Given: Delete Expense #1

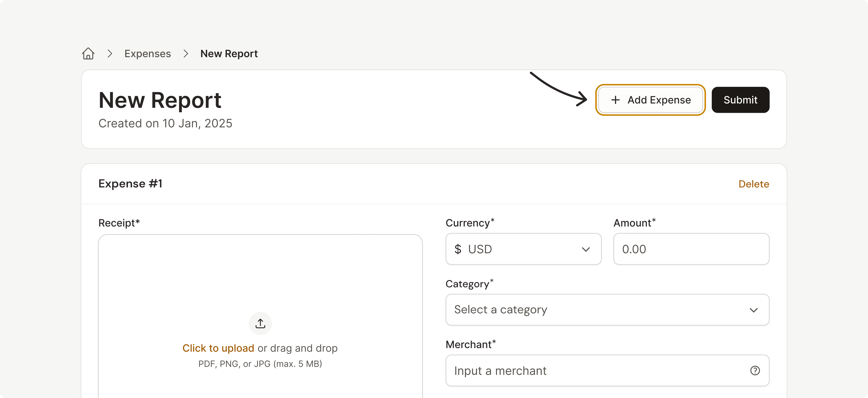Looking at the screenshot, I should [753, 184].
